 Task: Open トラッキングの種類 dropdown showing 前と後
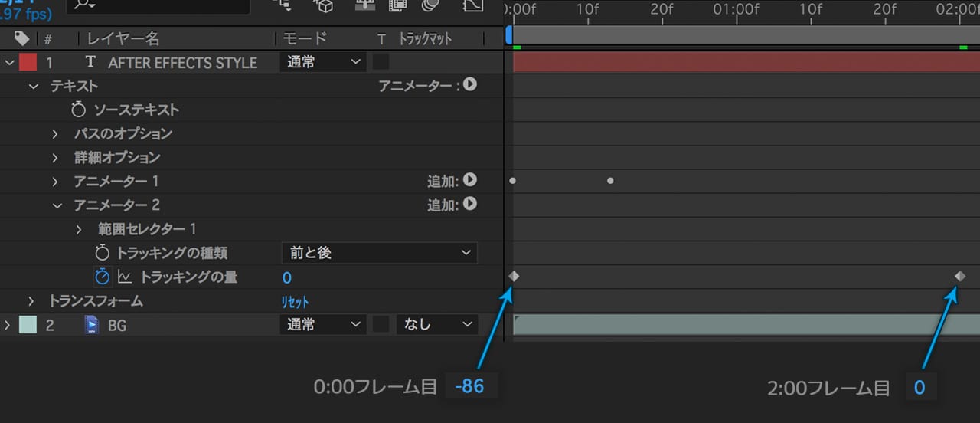pos(379,253)
